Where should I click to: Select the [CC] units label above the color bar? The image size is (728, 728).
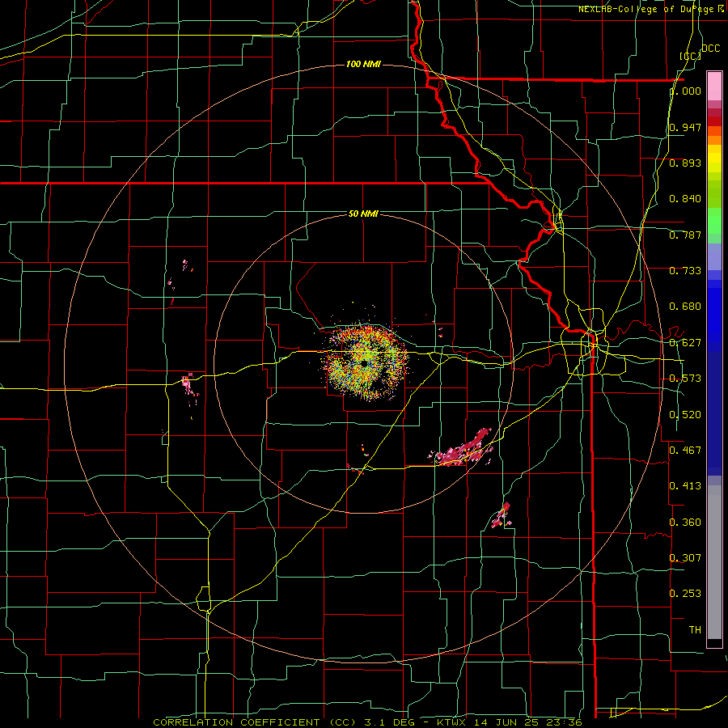(x=691, y=56)
